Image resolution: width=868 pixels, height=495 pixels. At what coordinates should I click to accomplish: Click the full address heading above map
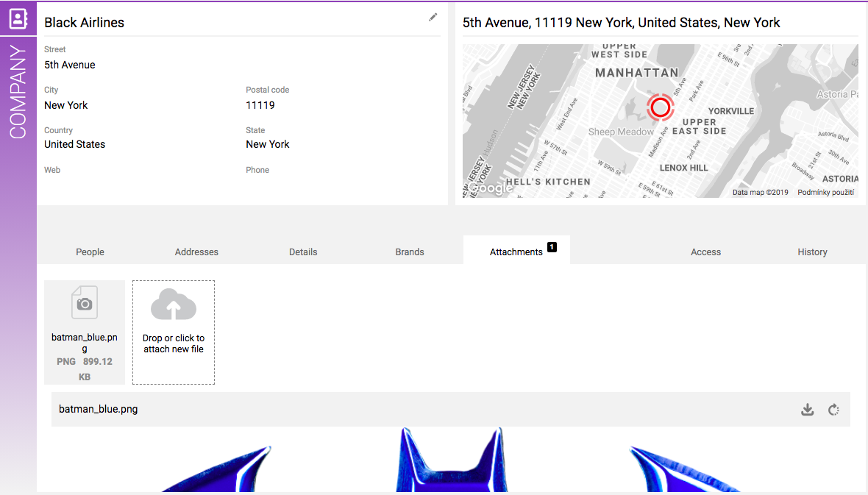coord(621,23)
